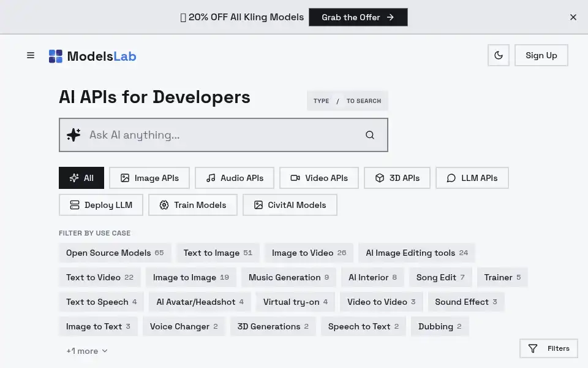Image resolution: width=588 pixels, height=368 pixels.
Task: Click Grab the Offer button
Action: click(x=358, y=17)
